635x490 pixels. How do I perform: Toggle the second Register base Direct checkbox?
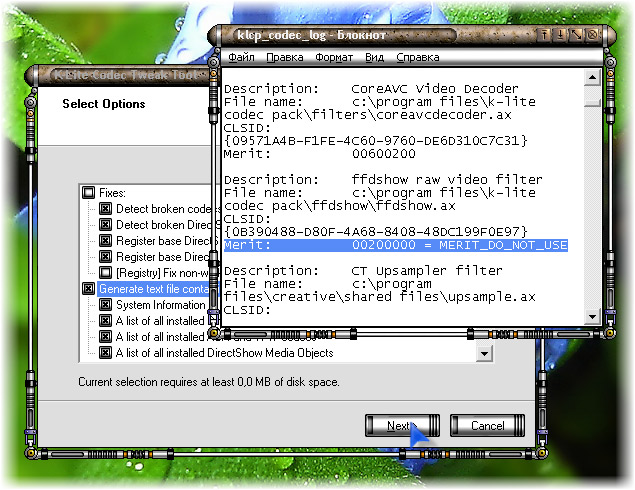[105, 256]
